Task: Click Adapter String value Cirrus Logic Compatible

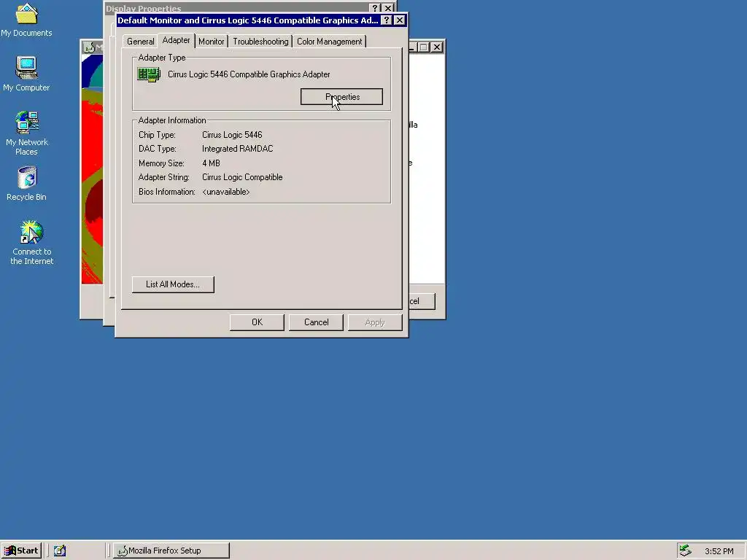Action: coord(242,177)
